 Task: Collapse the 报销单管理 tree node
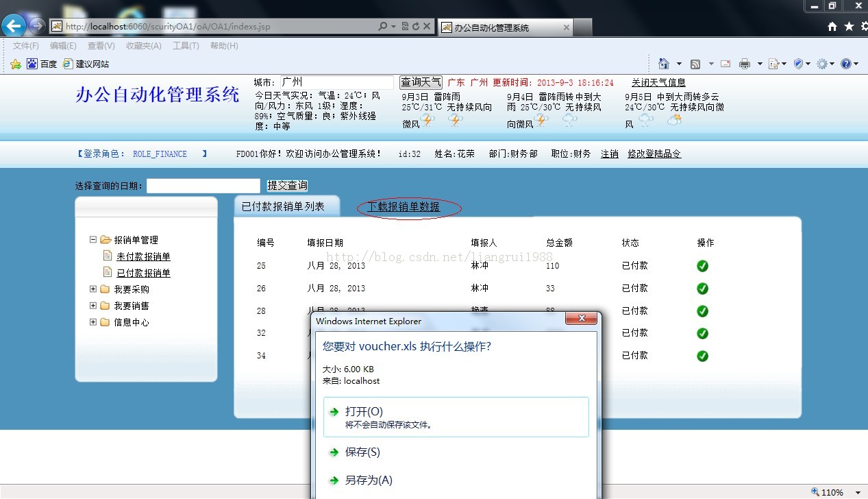(93, 240)
